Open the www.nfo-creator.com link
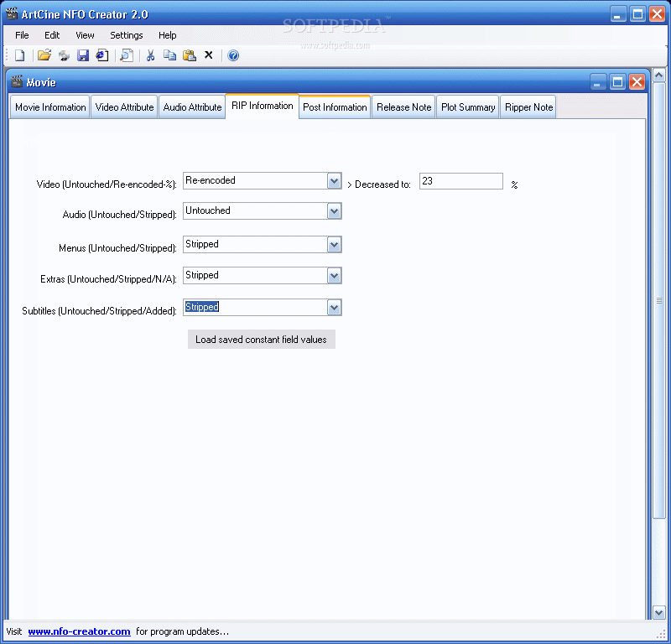Viewport: 671px width, 644px height. [x=79, y=631]
